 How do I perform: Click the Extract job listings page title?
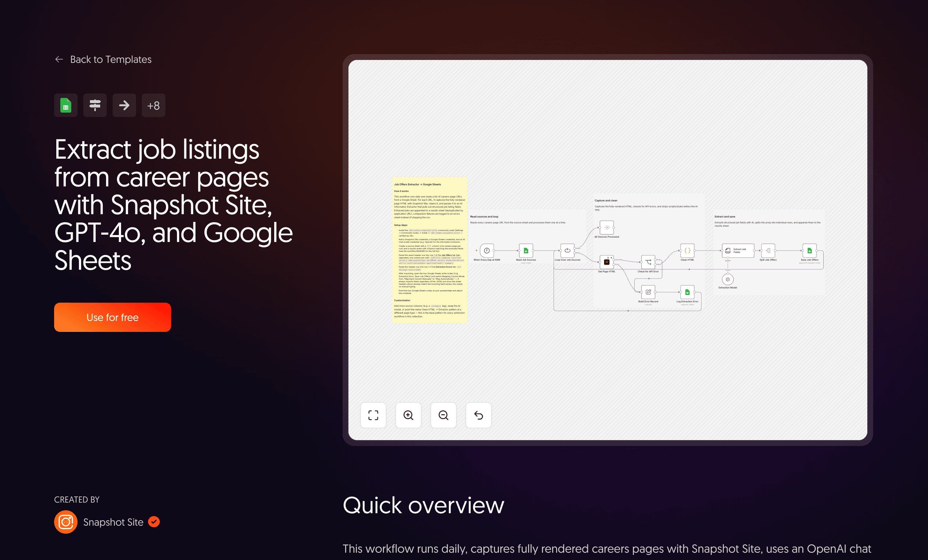pyautogui.click(x=173, y=205)
